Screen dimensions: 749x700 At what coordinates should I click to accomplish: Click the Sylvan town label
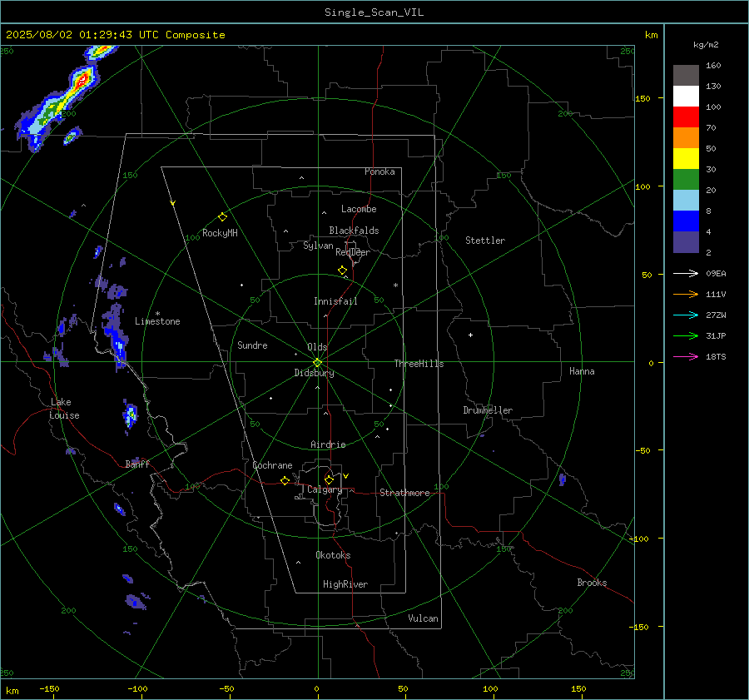point(318,246)
